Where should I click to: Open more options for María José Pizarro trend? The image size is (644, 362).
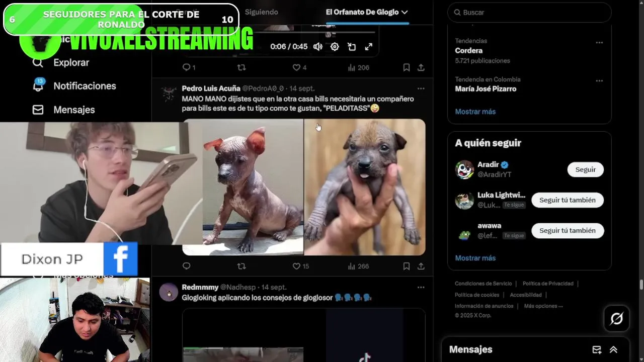(x=599, y=81)
